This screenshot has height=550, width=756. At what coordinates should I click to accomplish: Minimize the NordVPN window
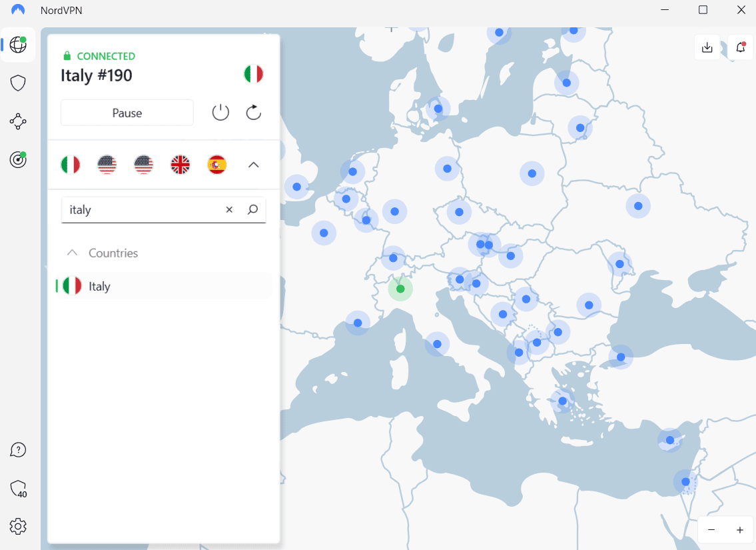click(x=665, y=10)
